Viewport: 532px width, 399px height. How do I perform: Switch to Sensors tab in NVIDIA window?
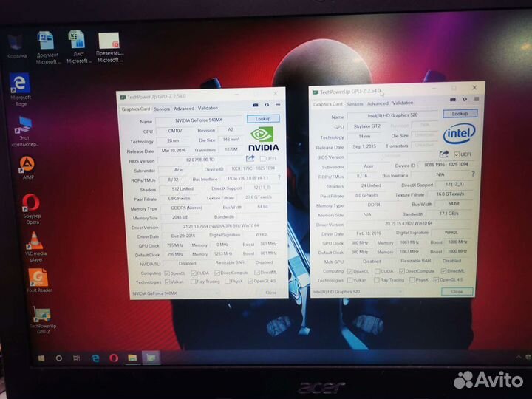pos(162,109)
